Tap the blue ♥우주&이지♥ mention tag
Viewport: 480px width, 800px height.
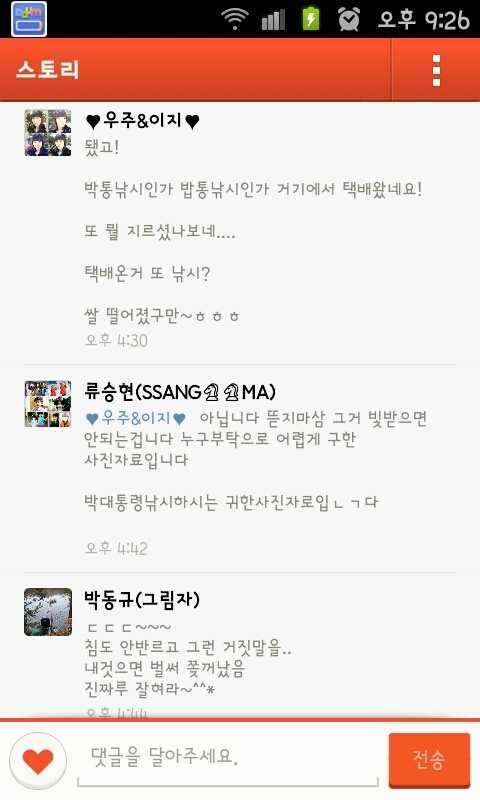136,418
